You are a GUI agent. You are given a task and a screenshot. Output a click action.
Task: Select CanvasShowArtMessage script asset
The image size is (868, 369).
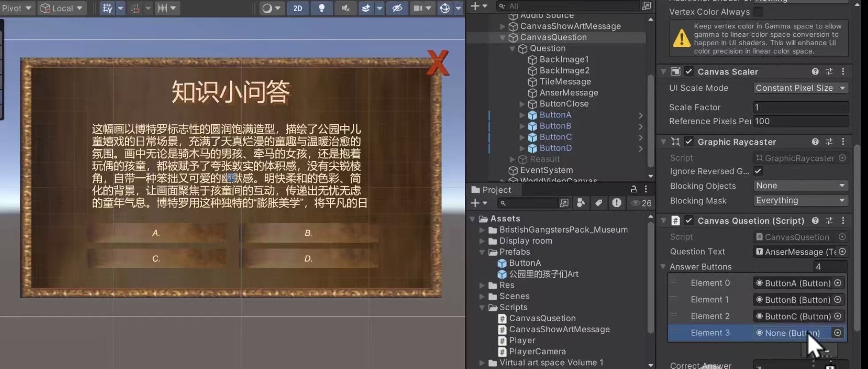(559, 330)
